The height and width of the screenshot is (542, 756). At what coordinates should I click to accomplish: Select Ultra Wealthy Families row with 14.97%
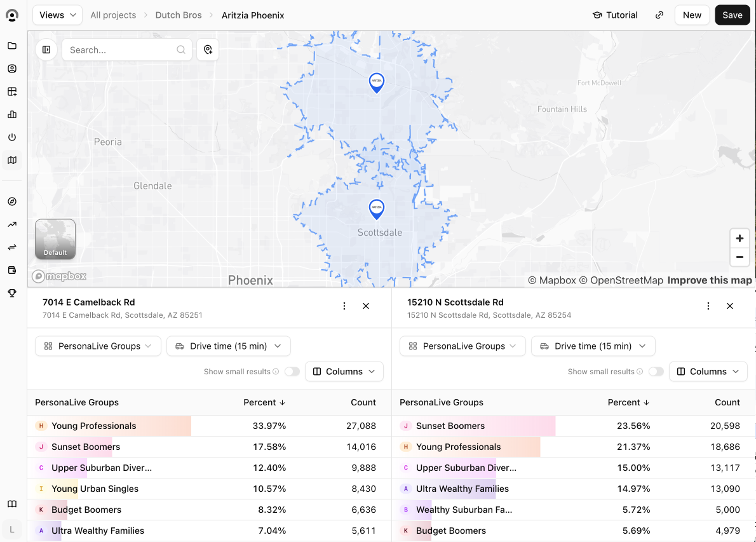point(574,489)
